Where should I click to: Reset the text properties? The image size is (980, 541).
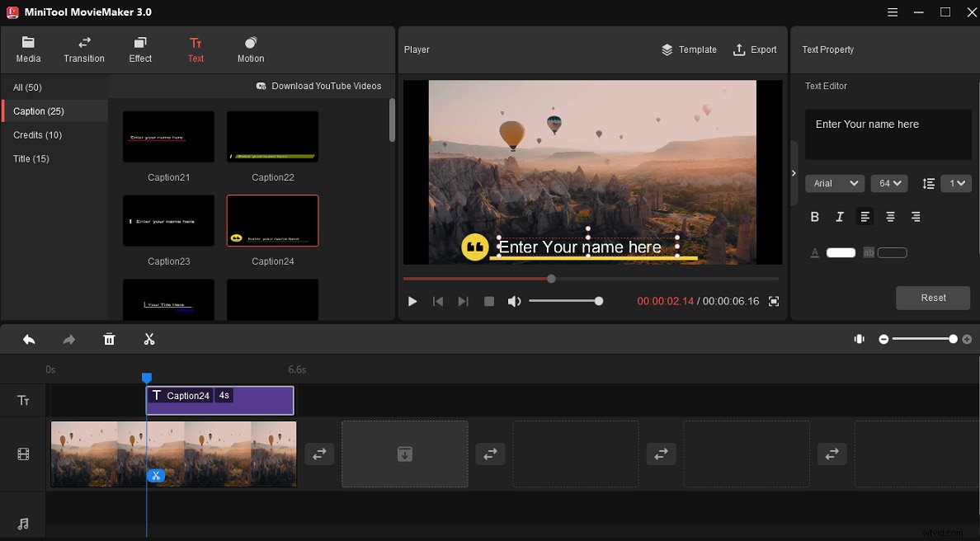tap(933, 298)
